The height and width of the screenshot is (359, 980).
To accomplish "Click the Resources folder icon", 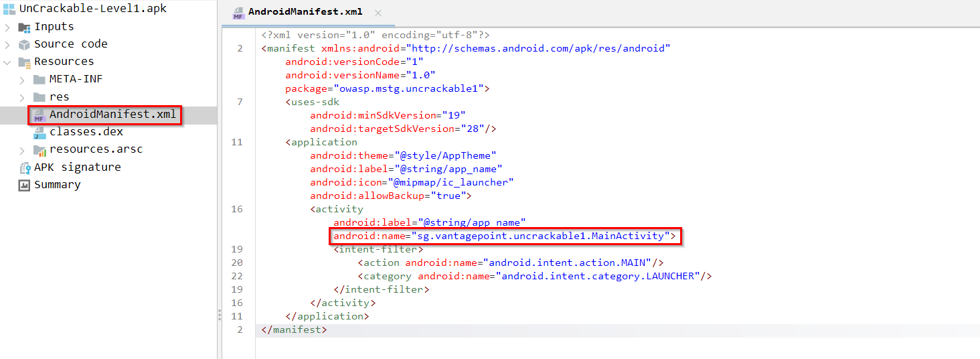I will [24, 62].
